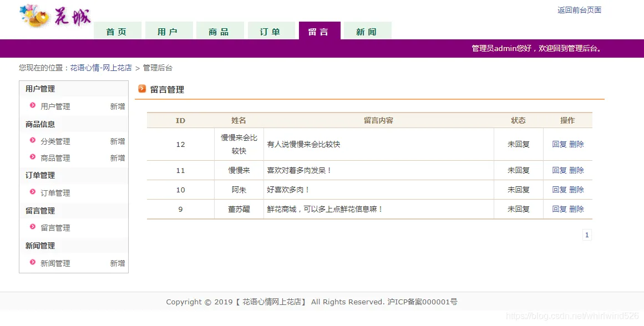Click the 新闻管理 bold section heading

tap(40, 246)
